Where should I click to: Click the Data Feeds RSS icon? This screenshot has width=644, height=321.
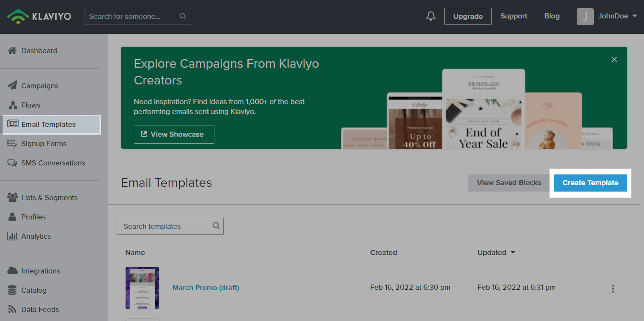12,309
